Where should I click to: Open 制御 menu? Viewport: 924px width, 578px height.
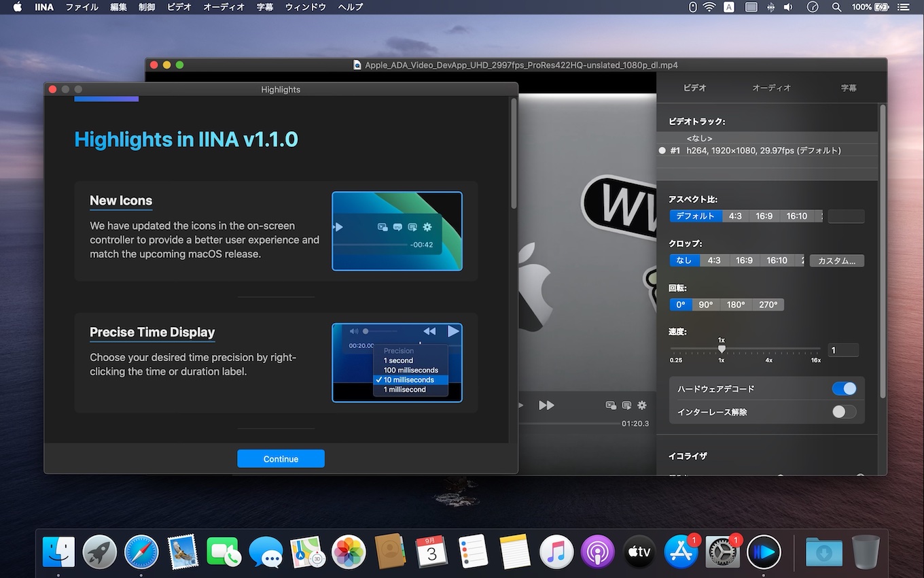pyautogui.click(x=147, y=7)
